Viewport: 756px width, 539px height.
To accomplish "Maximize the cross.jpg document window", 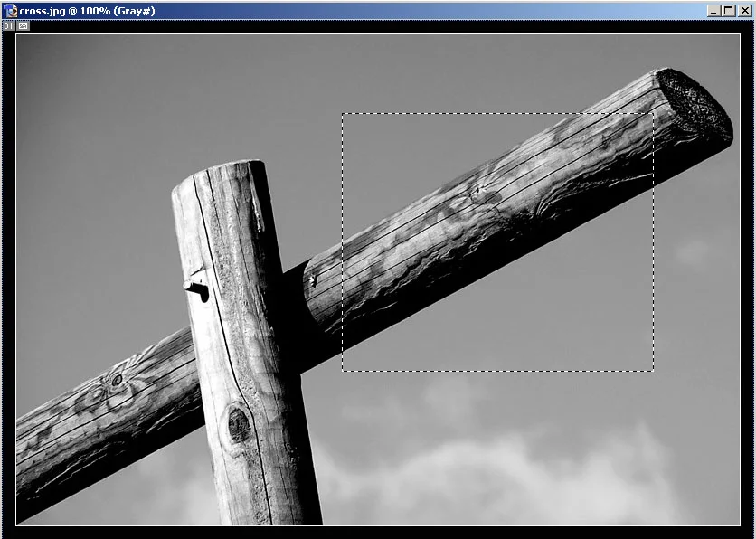I will [728, 11].
